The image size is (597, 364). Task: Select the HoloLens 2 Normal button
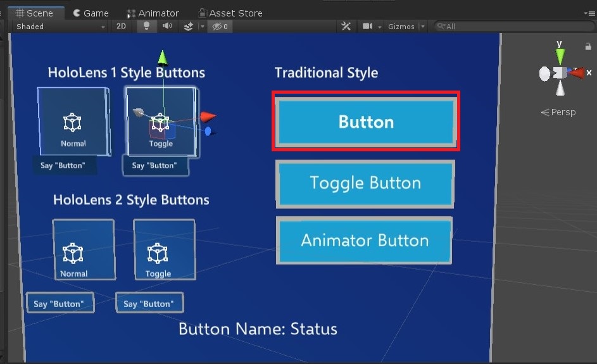tap(84, 250)
